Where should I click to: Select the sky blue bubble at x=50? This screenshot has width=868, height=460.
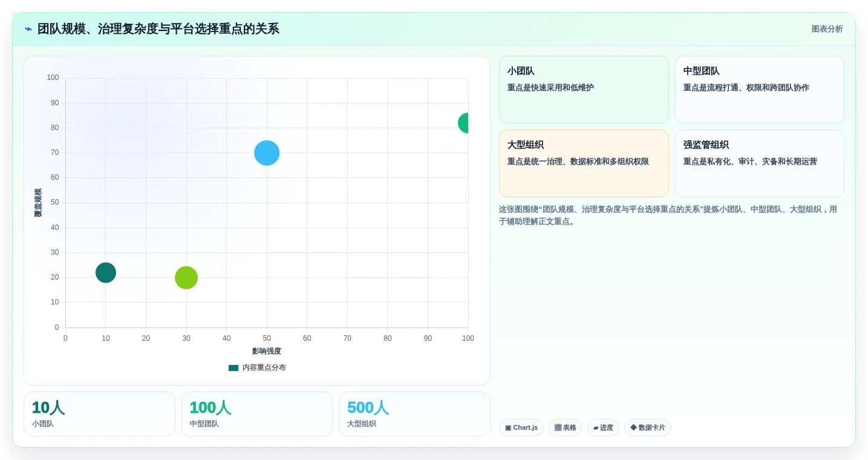click(267, 153)
